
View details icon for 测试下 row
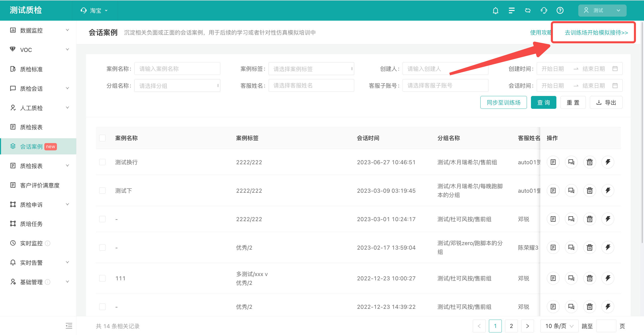(553, 190)
